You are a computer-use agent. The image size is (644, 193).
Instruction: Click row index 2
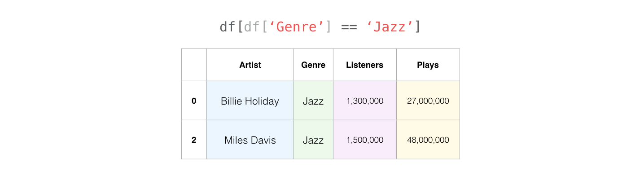(194, 140)
